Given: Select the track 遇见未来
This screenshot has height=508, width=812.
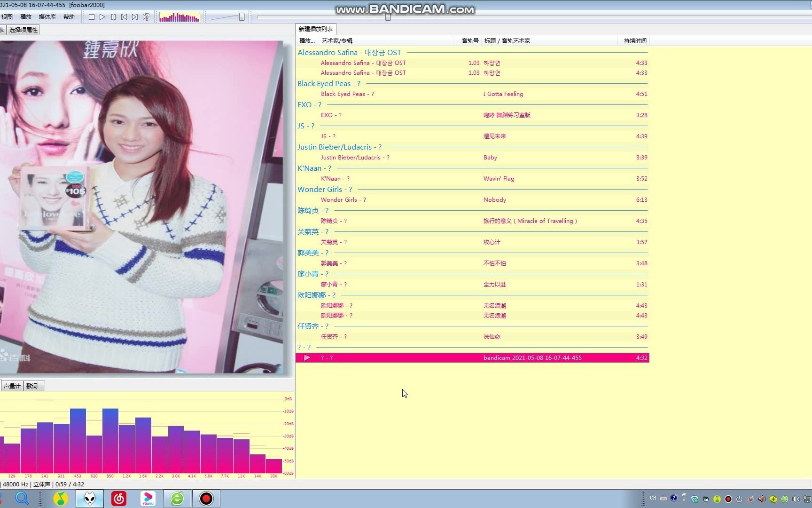Looking at the screenshot, I should [x=472, y=136].
